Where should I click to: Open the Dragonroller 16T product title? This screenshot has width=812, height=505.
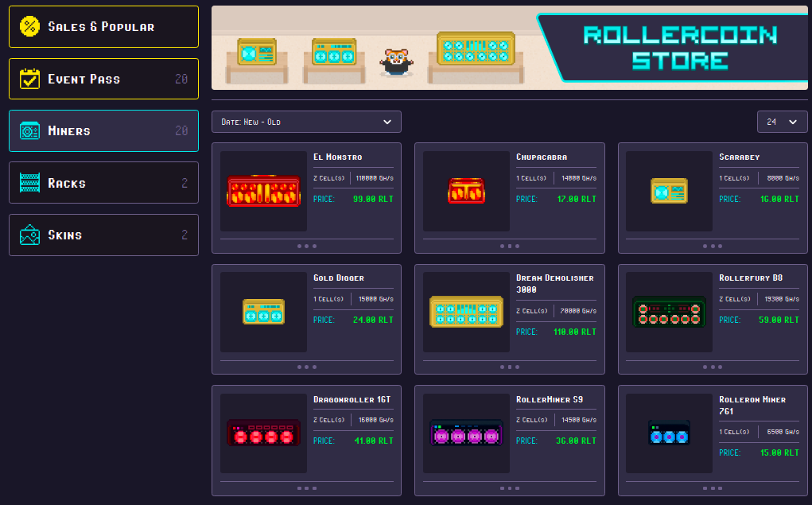[352, 399]
